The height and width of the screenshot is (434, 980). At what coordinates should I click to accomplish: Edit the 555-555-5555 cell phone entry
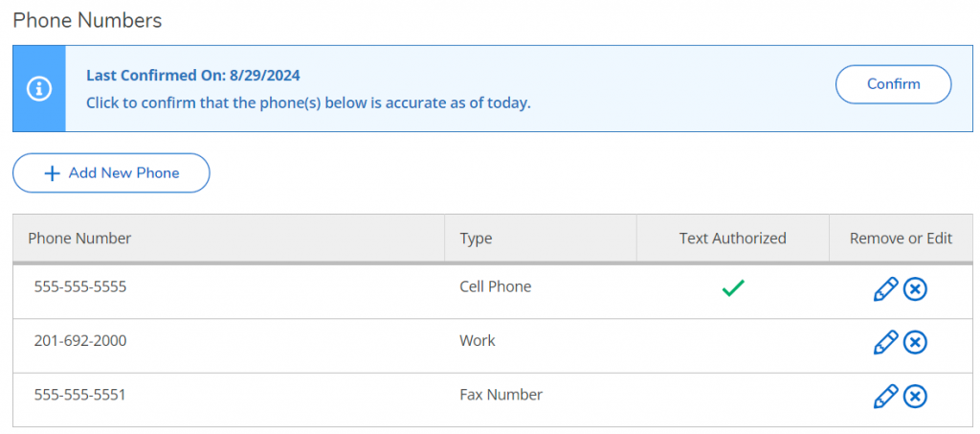[x=886, y=288]
